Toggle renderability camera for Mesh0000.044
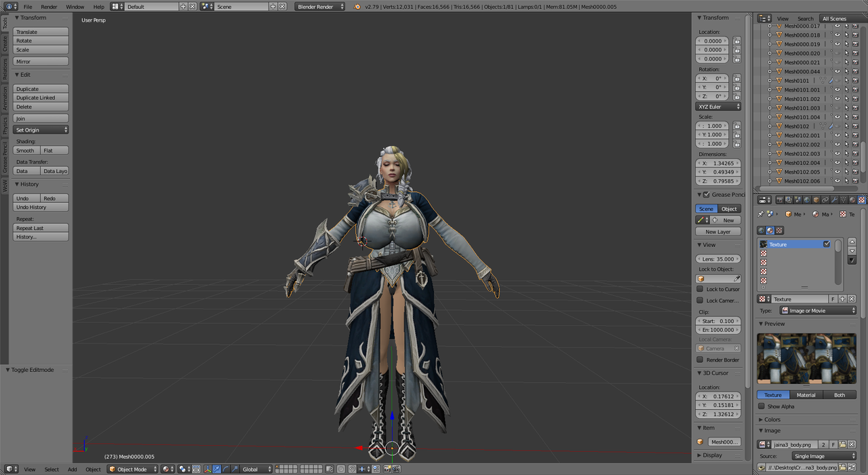The width and height of the screenshot is (868, 475). pos(855,71)
